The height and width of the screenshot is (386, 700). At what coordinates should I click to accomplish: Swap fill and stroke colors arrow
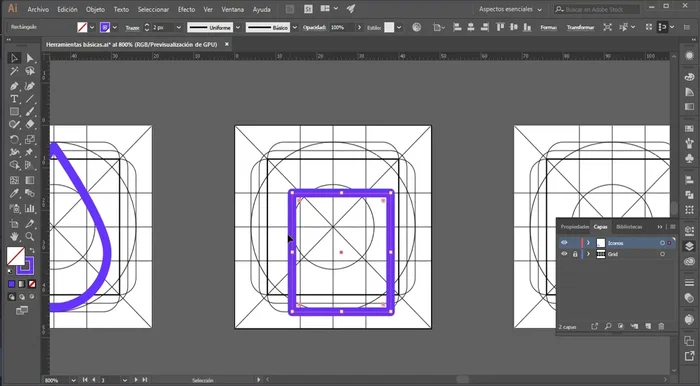(x=32, y=250)
